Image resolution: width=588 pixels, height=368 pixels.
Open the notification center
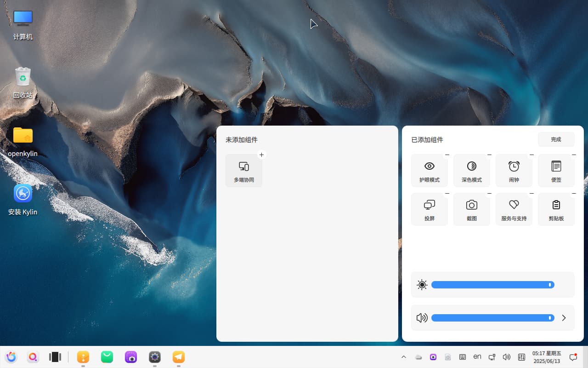[x=573, y=356]
